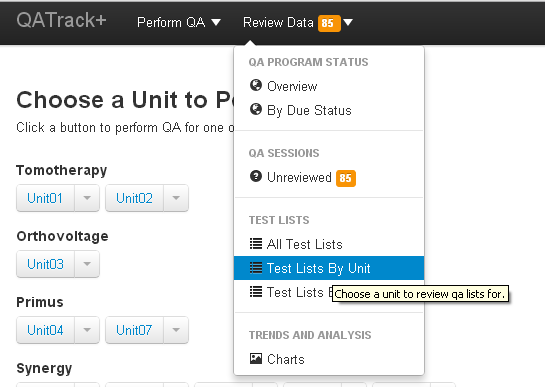The width and height of the screenshot is (545, 387).
Task: Expand the dropdown arrow next to Unit03
Action: tap(87, 264)
